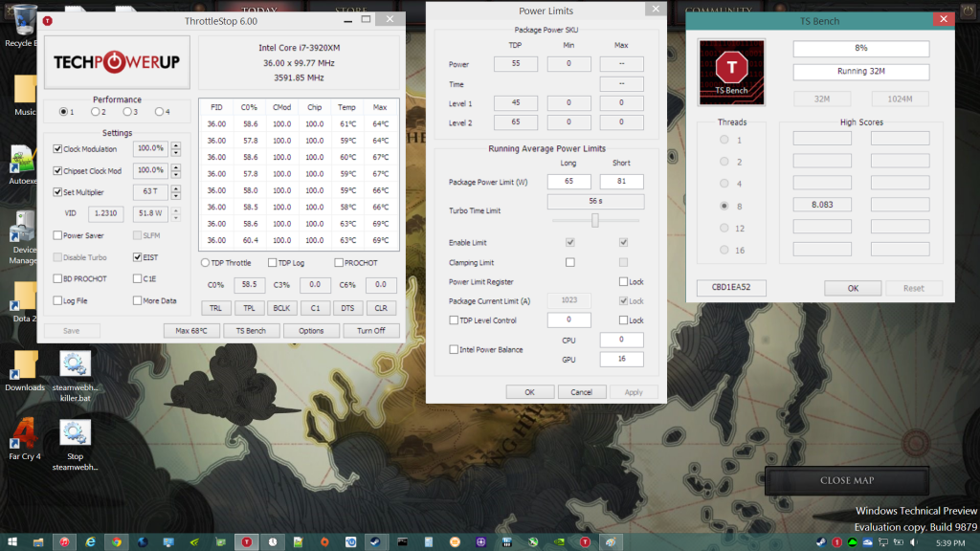Check the Clamping Limit long checkbox

pyautogui.click(x=570, y=262)
